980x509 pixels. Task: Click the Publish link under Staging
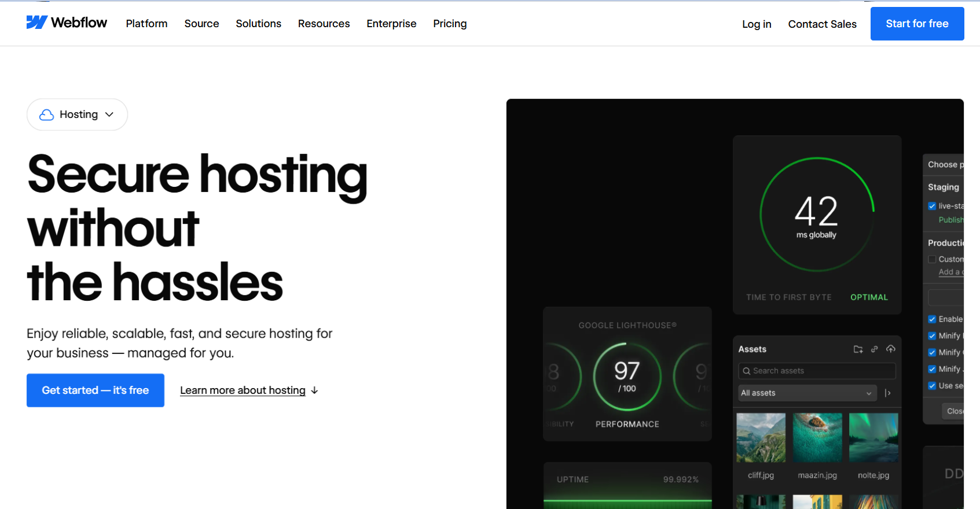click(x=951, y=220)
